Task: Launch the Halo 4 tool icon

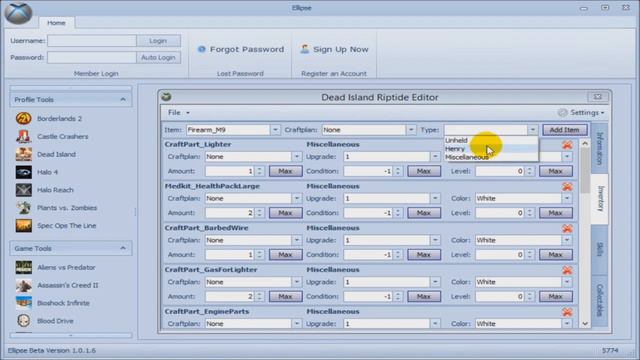Action: coord(24,172)
